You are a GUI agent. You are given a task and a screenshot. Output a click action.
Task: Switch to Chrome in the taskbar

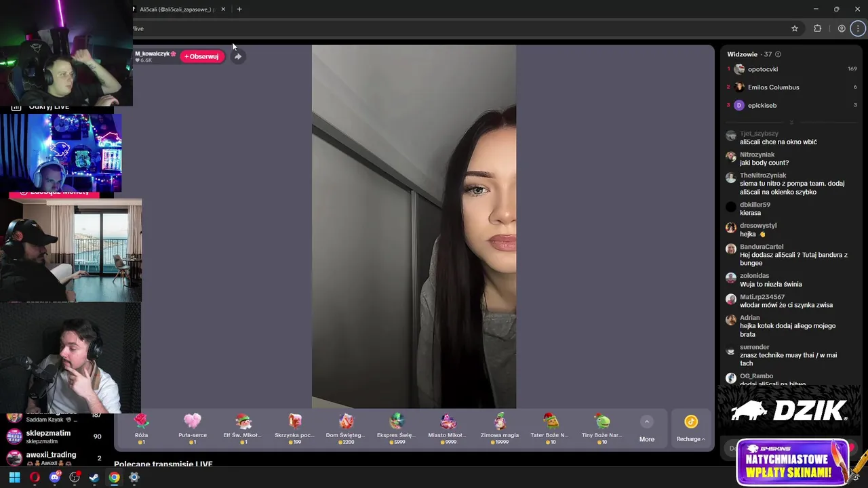coord(114,477)
